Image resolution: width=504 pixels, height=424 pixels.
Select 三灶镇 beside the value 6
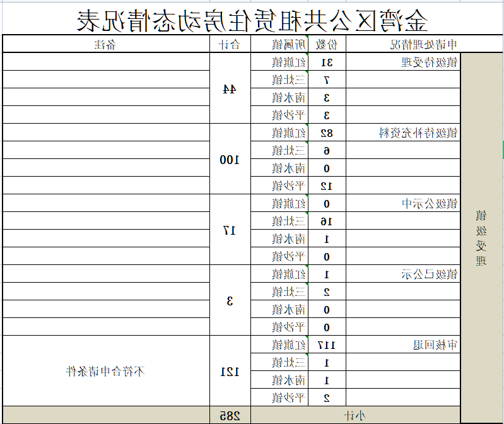pos(279,150)
